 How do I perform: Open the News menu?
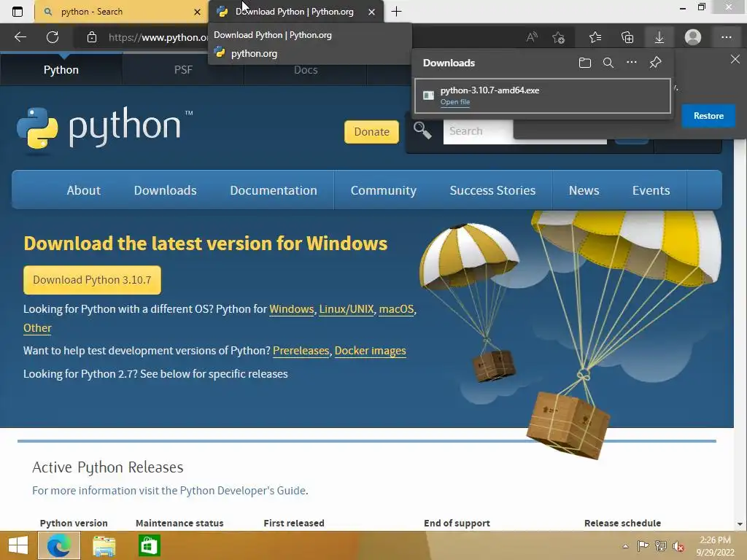coord(584,190)
